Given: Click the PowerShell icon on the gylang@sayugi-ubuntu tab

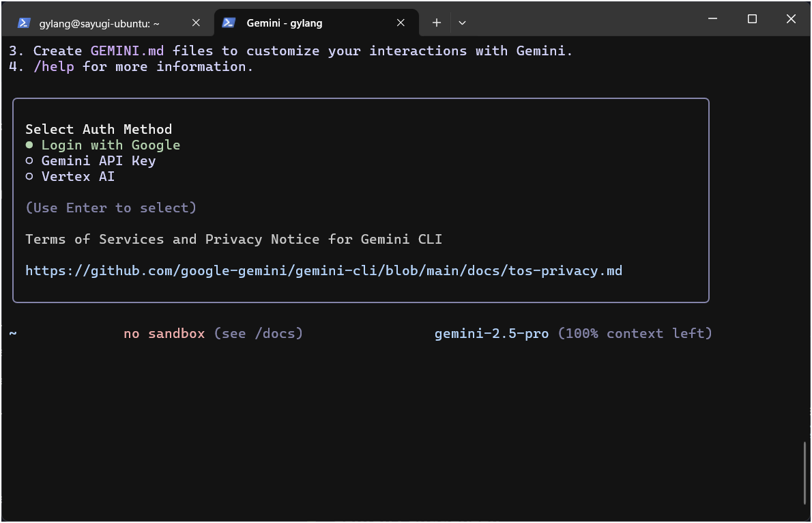Looking at the screenshot, I should [23, 23].
